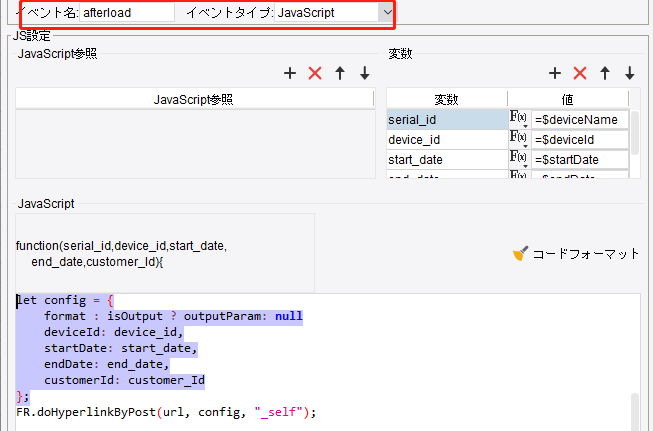Viewport: 653px width, 431px height.
Task: Click the code format broom icon
Action: coord(520,253)
